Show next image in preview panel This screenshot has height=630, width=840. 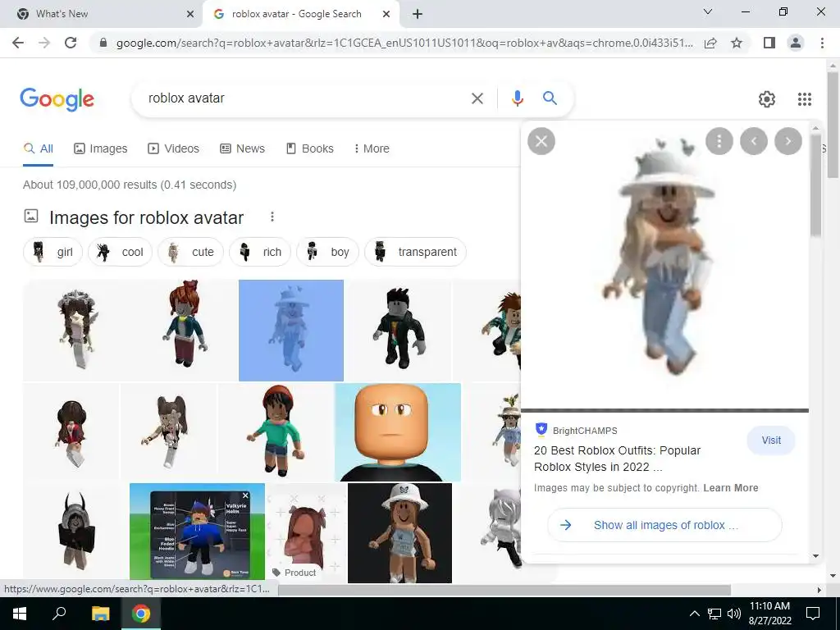tap(788, 141)
